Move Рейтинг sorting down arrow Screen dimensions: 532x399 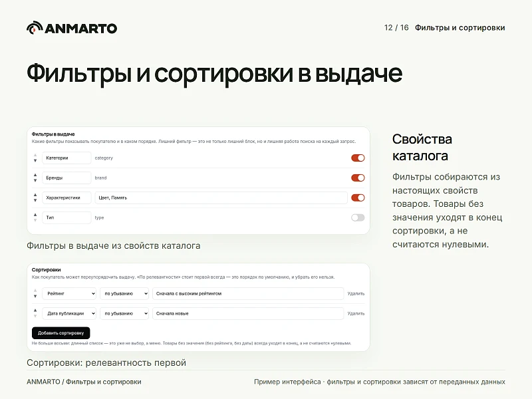pyautogui.click(x=35, y=296)
